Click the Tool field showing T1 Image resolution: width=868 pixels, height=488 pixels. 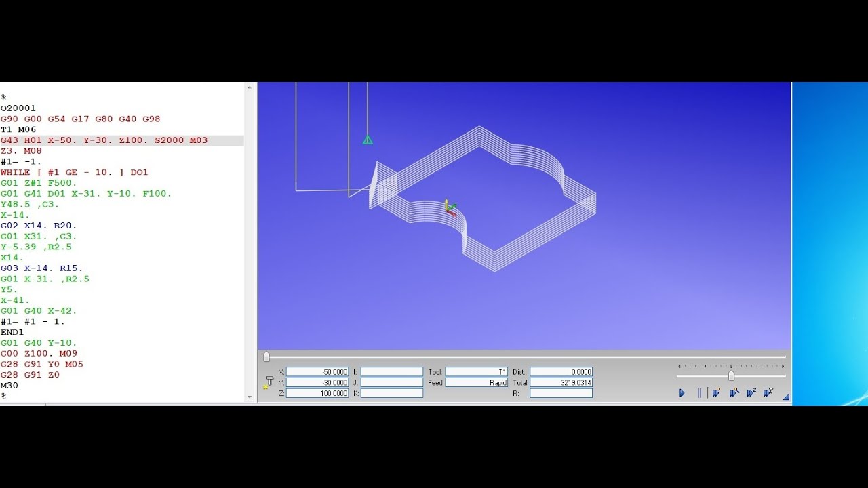(x=477, y=372)
